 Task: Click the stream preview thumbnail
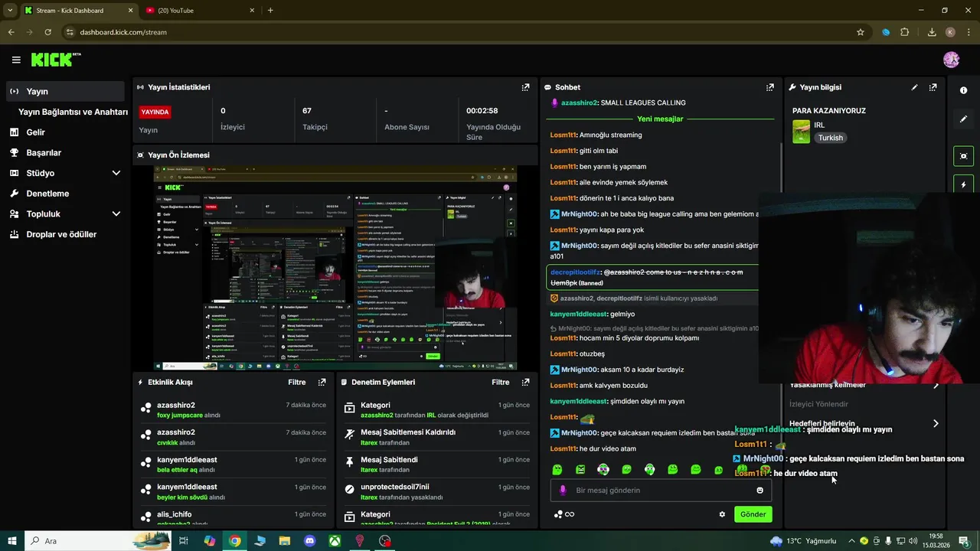[x=335, y=268]
